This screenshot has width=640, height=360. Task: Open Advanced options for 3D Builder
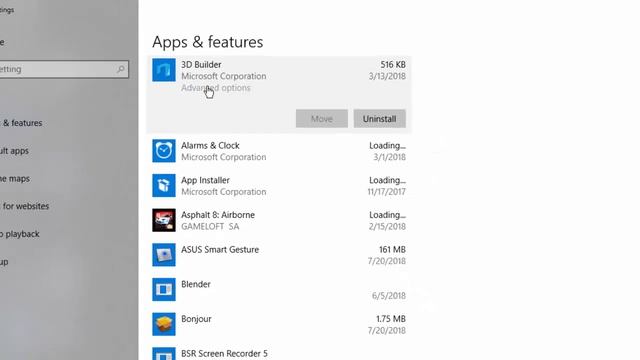(216, 88)
